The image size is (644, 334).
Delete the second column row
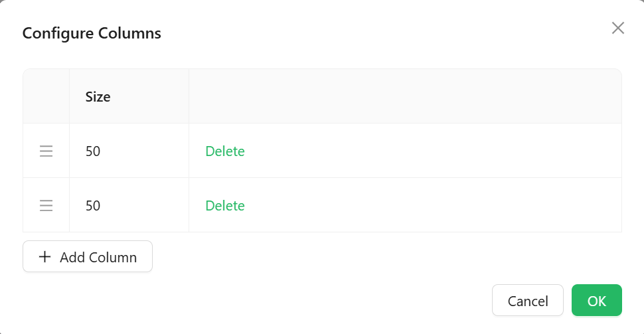[224, 205]
